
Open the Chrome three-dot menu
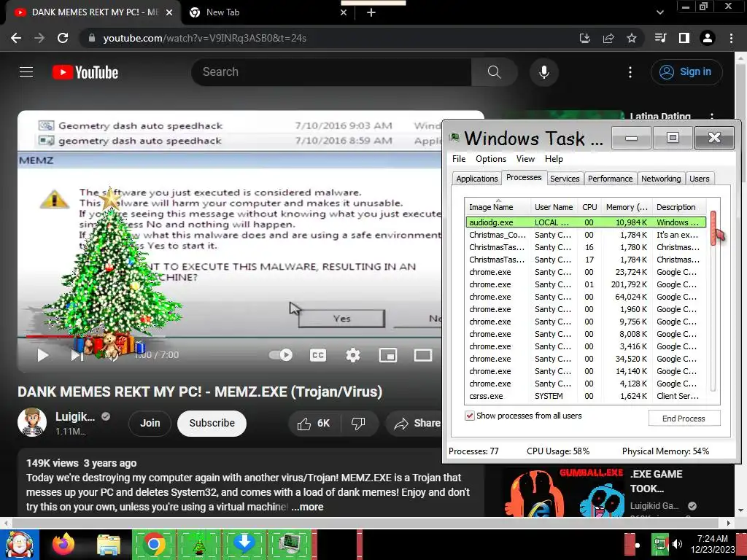click(731, 38)
